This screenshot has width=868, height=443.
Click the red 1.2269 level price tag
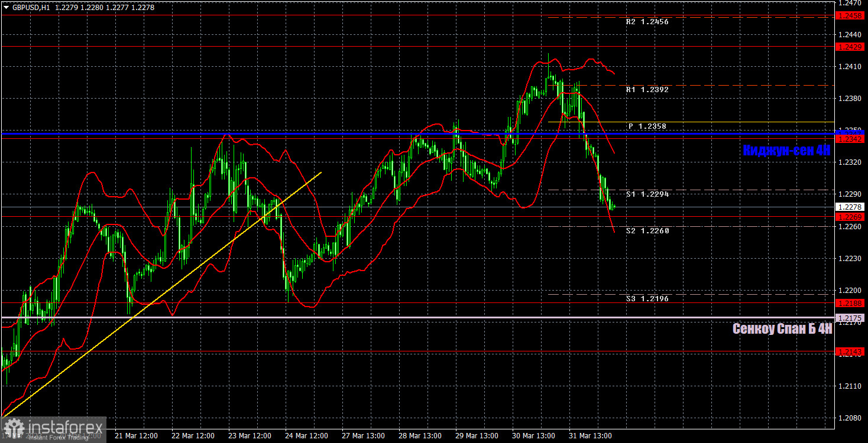pos(851,217)
